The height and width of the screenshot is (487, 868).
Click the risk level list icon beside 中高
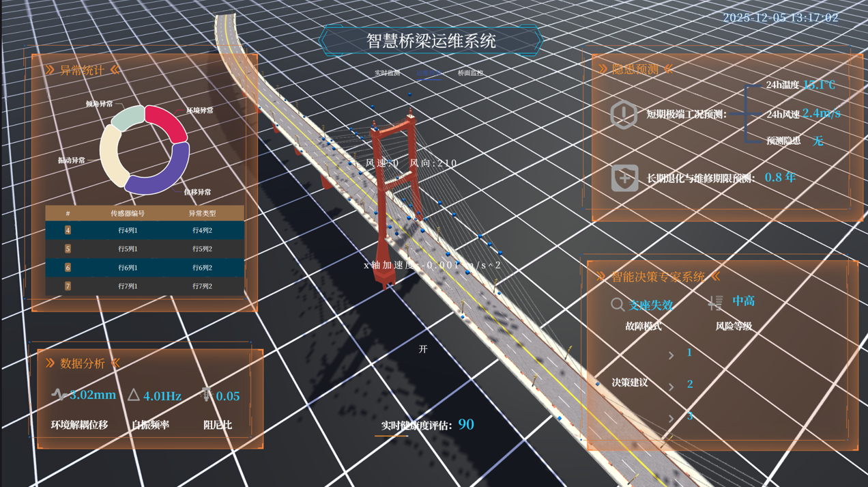click(715, 303)
